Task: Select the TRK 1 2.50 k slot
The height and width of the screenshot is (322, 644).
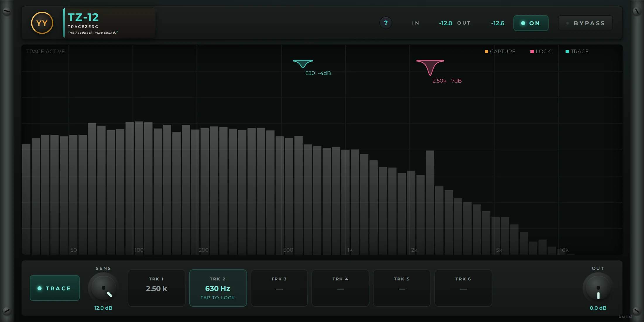Action: click(x=157, y=288)
